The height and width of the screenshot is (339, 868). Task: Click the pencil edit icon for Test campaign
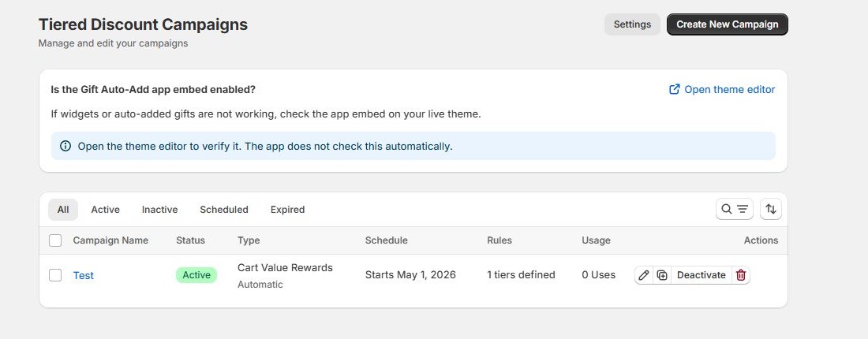644,275
